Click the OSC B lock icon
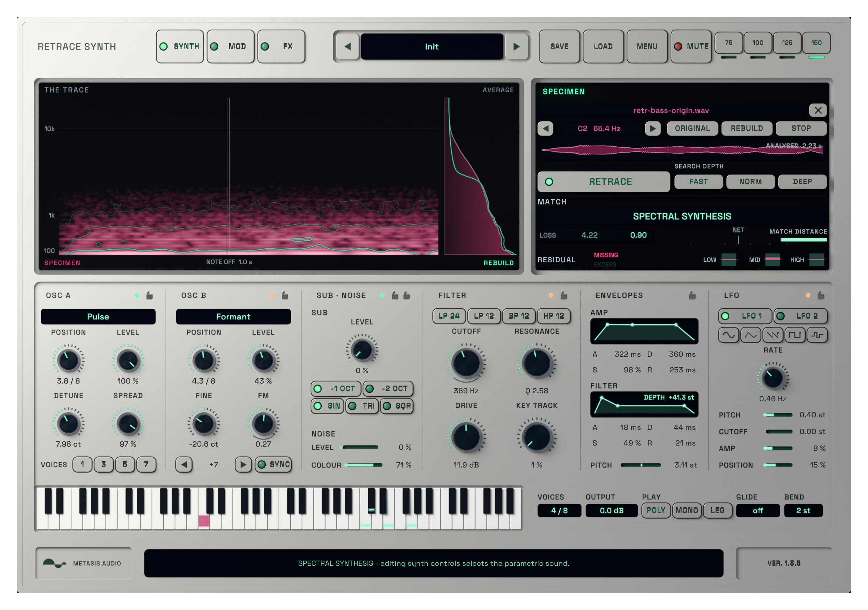 [x=285, y=295]
